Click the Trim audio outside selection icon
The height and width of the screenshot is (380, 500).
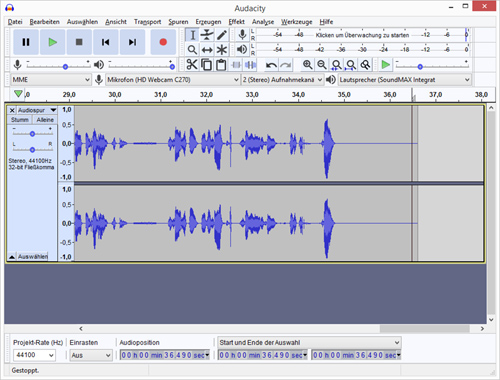(236, 65)
